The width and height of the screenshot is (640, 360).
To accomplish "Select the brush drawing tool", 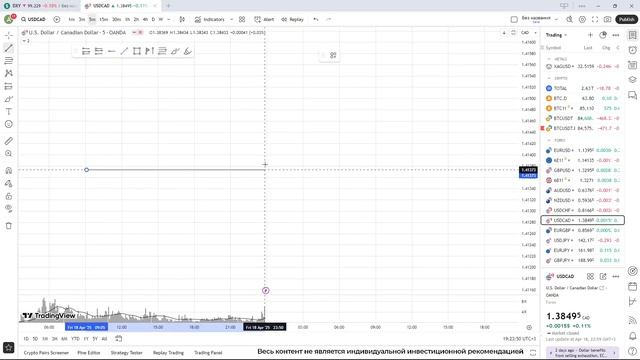I will pyautogui.click(x=9, y=99).
